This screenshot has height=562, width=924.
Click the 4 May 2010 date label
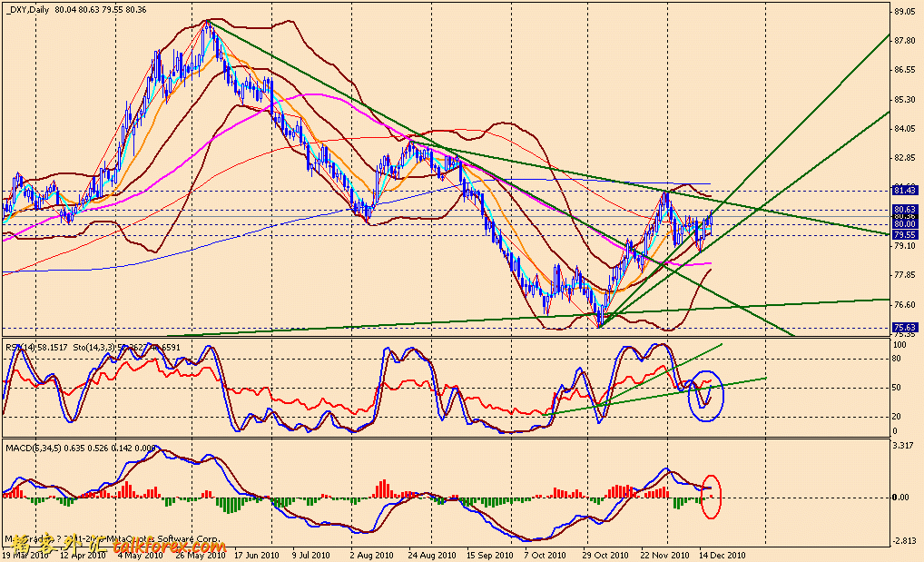(x=141, y=556)
